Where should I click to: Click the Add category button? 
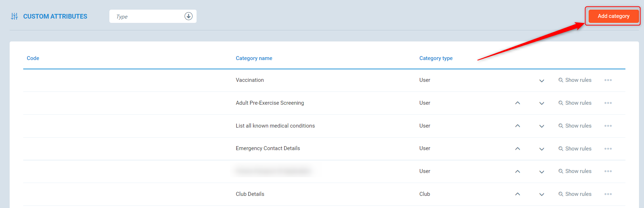point(613,16)
